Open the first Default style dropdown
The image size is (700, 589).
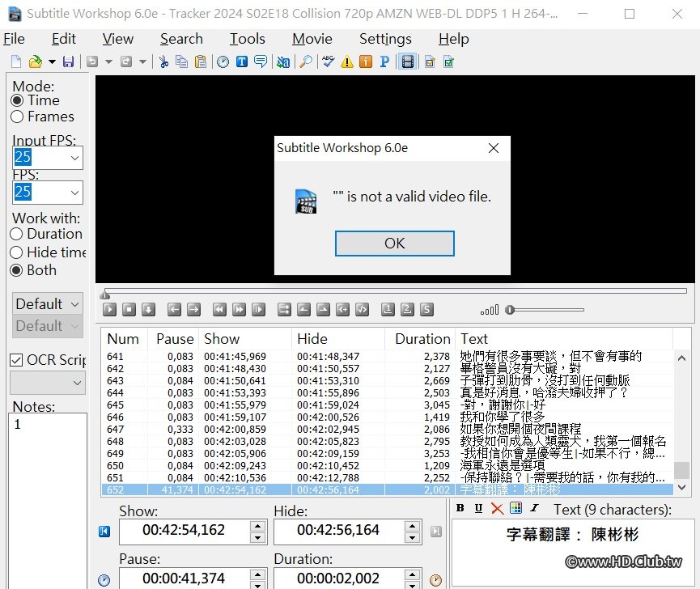tap(47, 304)
